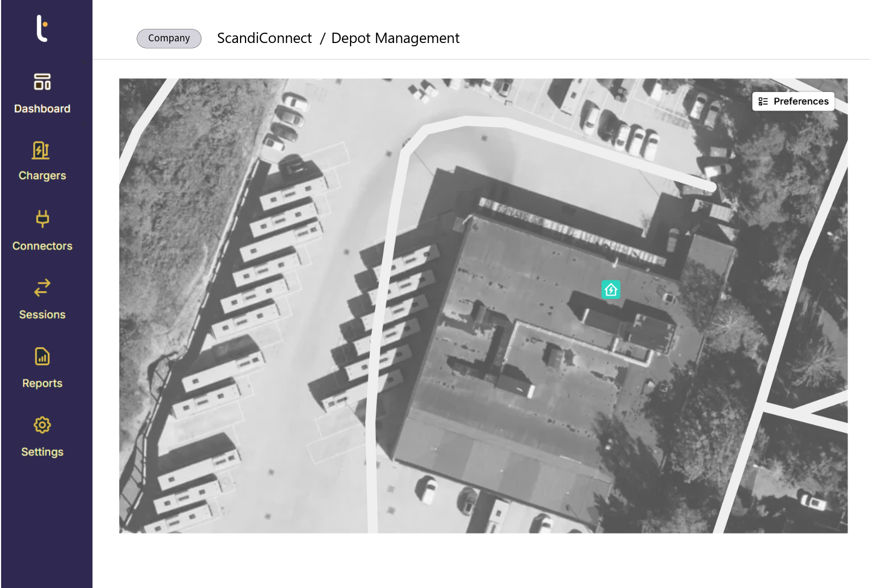This screenshot has width=871, height=588.
Task: Click the Depot Management breadcrumb
Action: pos(395,38)
